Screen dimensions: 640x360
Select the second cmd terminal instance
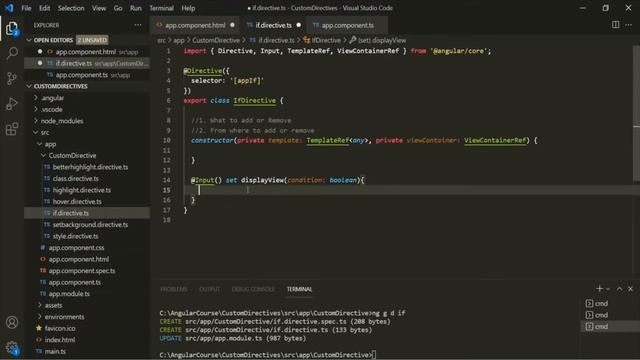click(x=597, y=315)
